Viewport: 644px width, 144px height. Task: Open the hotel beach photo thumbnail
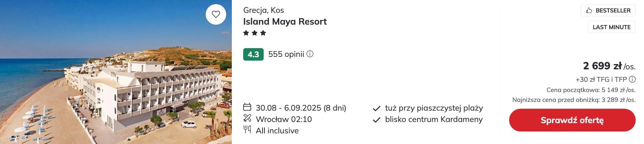pyautogui.click(x=116, y=72)
